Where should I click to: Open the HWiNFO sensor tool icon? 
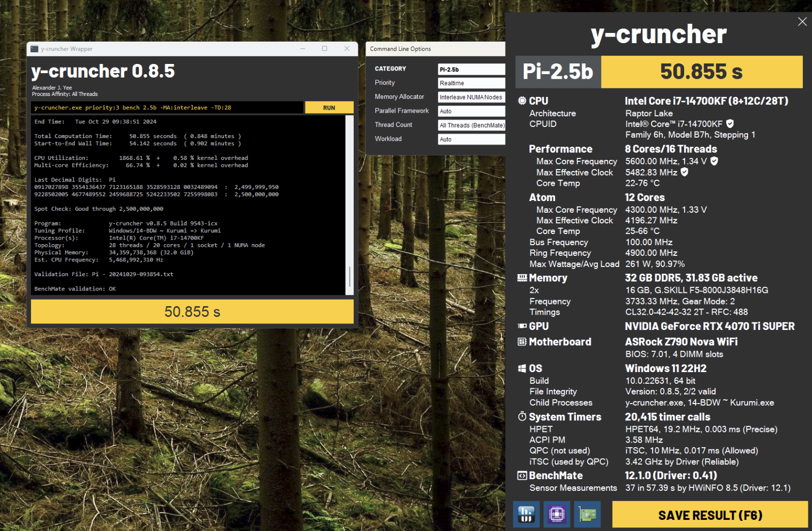526,514
